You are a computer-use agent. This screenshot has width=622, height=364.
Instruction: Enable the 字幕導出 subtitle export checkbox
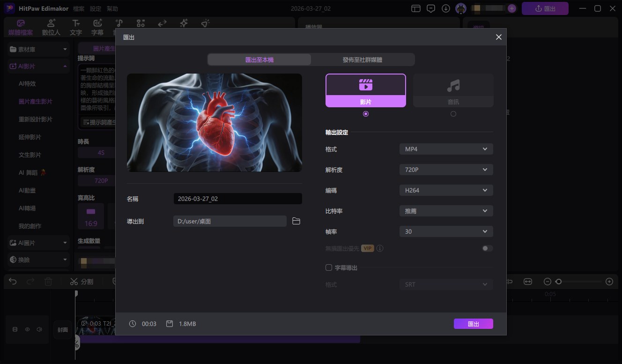click(x=329, y=267)
